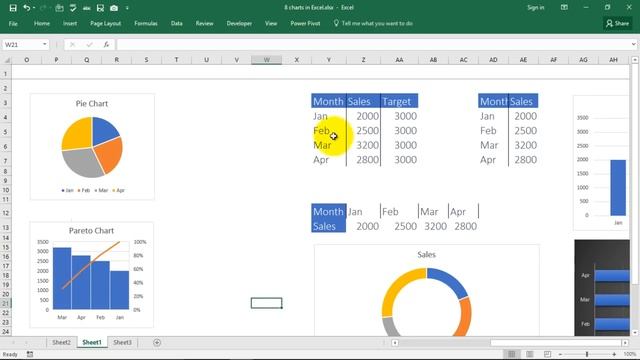Screen dimensions: 640x360
Task: Click the zoom slider handle
Action: [x=587, y=354]
